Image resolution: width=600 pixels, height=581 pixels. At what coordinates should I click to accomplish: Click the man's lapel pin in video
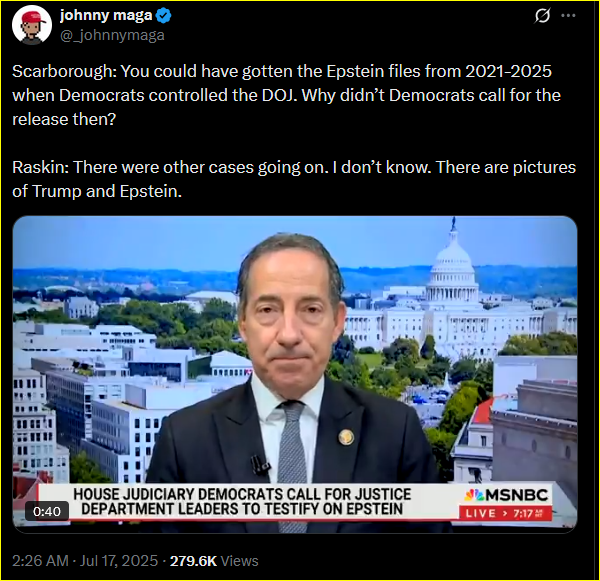(346, 436)
